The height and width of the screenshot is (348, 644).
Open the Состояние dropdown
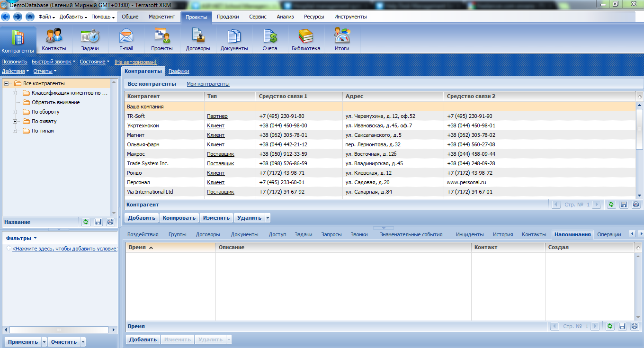coord(94,62)
